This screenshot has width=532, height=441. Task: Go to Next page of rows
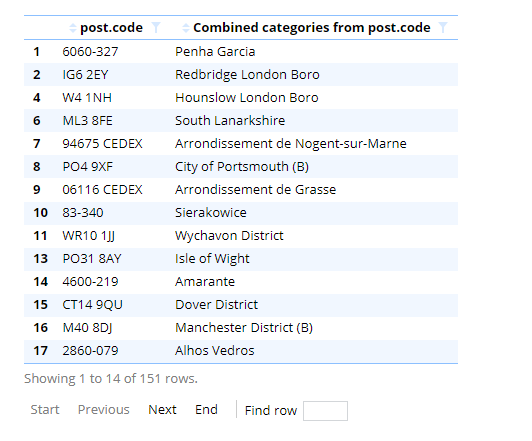click(x=162, y=410)
